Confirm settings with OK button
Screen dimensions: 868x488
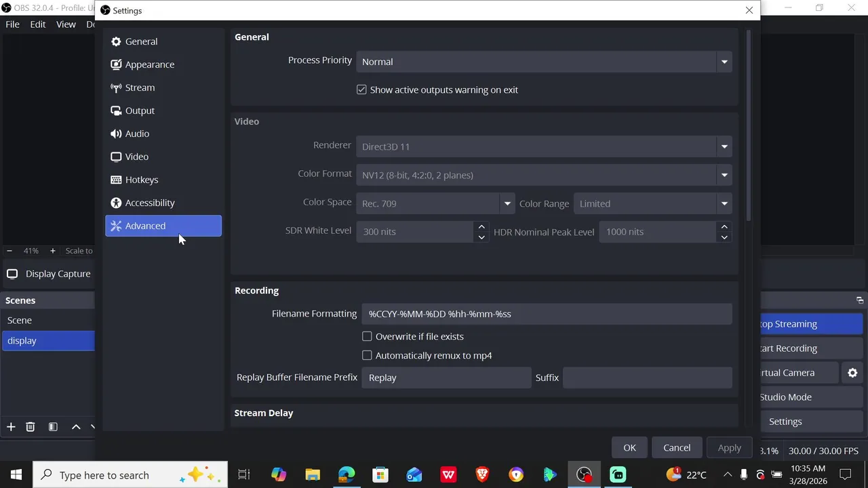(629, 447)
